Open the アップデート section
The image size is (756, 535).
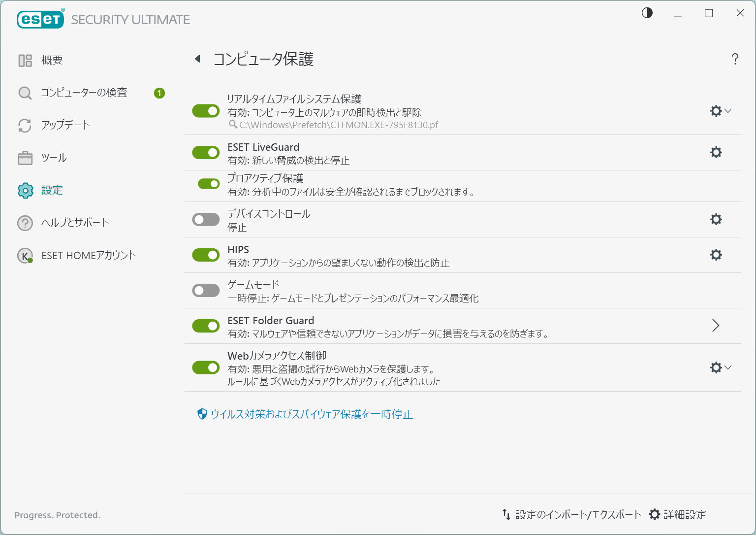coord(66,125)
